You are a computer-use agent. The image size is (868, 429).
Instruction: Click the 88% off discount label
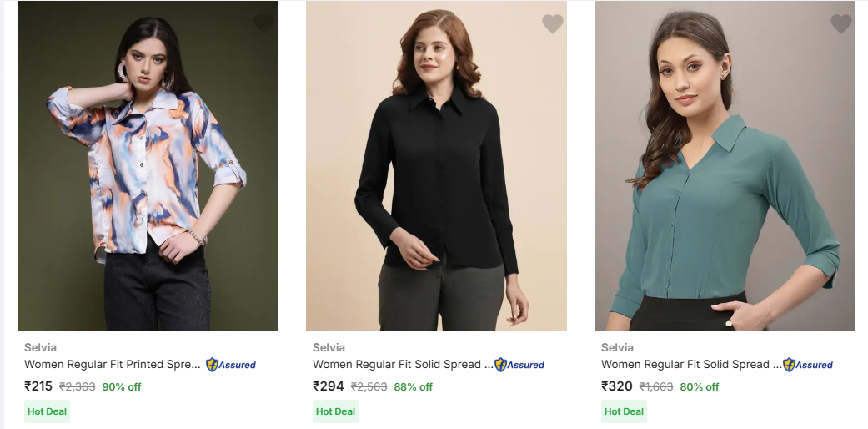click(414, 387)
